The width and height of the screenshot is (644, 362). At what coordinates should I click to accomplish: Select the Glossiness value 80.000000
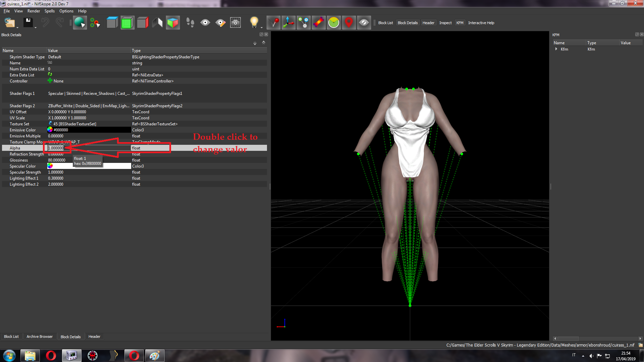(57, 160)
